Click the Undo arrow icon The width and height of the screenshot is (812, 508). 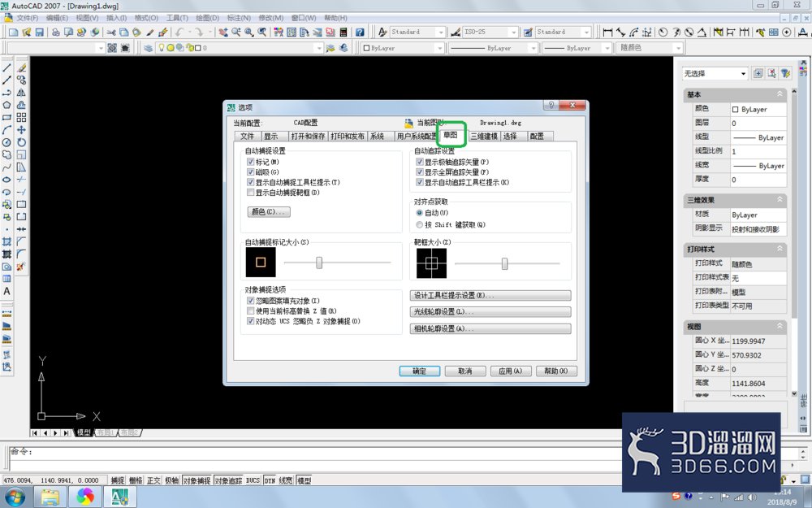click(x=179, y=33)
